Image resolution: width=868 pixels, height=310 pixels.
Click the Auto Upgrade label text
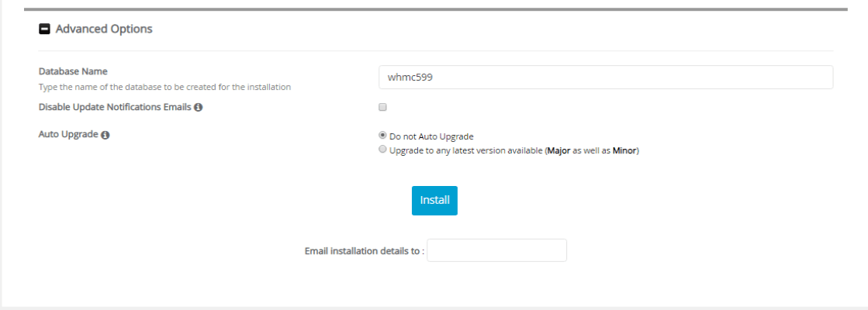(x=68, y=134)
